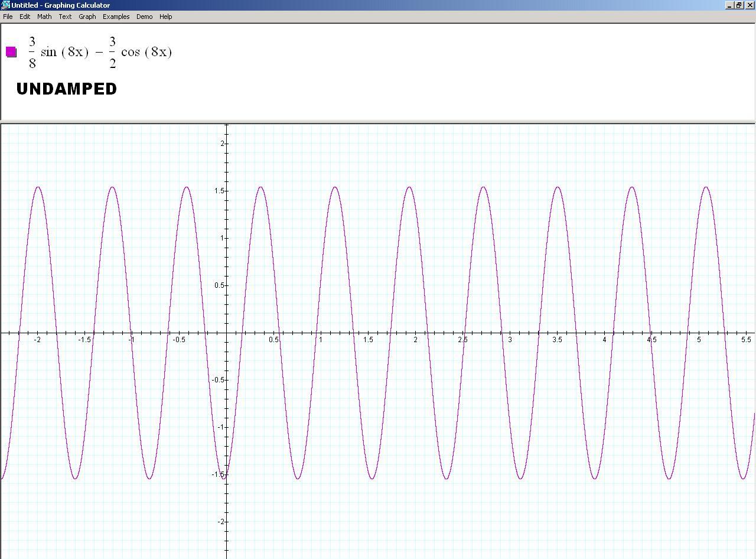Open the Edit menu
Viewport: 756px width, 559px height.
pos(25,17)
